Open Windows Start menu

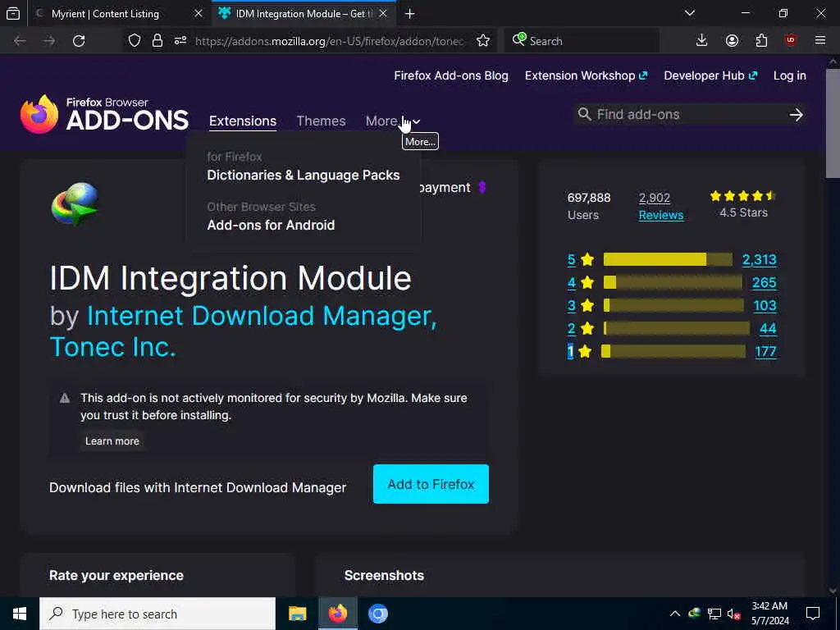20,614
